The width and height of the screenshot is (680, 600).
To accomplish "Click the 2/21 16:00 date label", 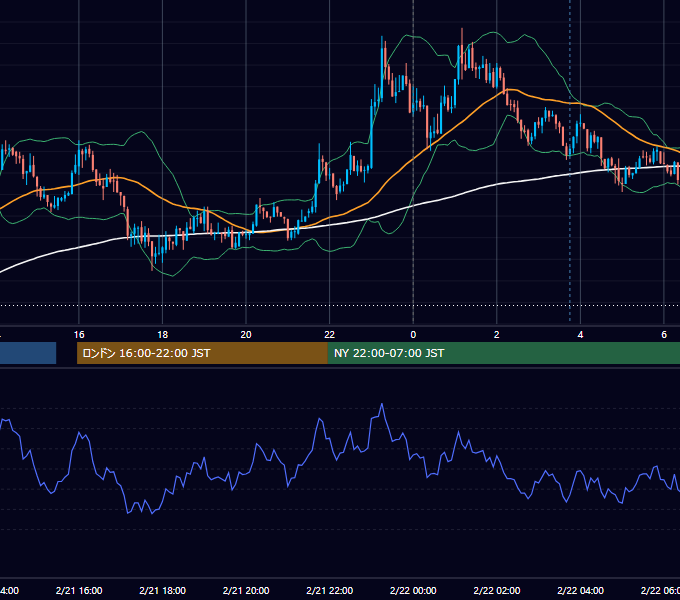I will [79, 590].
